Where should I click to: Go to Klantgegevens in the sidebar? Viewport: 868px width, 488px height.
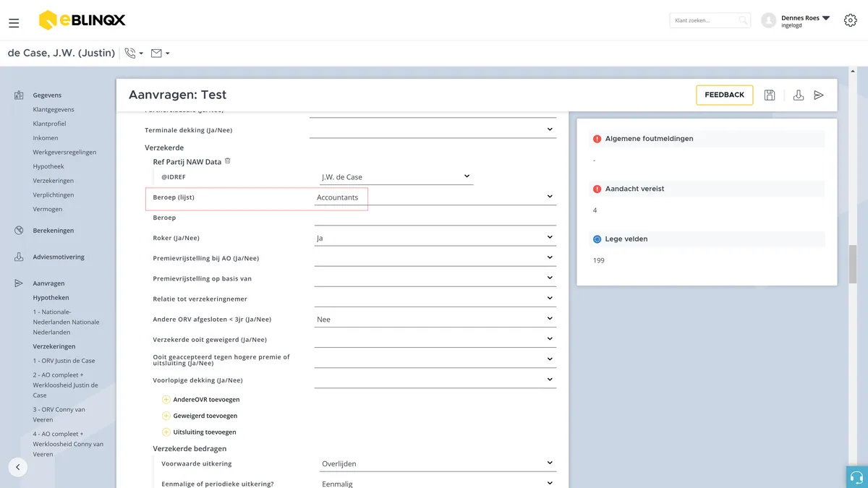tap(54, 109)
